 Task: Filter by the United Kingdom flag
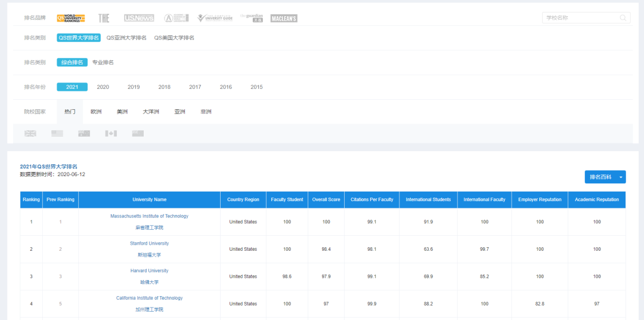tap(30, 133)
